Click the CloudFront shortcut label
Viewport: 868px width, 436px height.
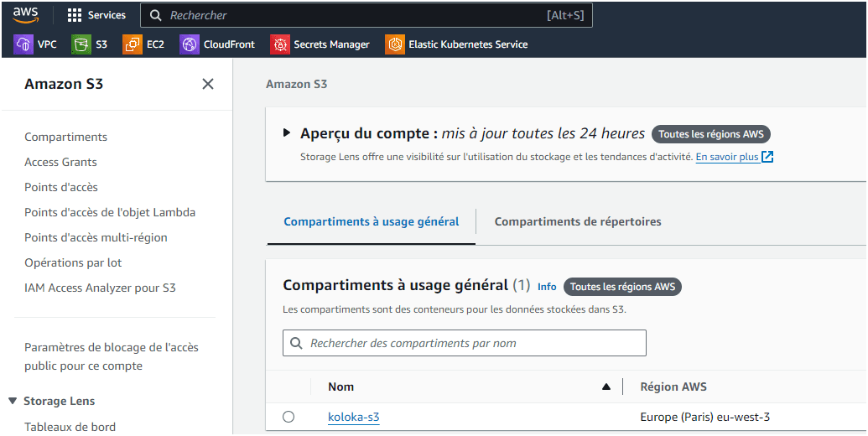pyautogui.click(x=229, y=44)
